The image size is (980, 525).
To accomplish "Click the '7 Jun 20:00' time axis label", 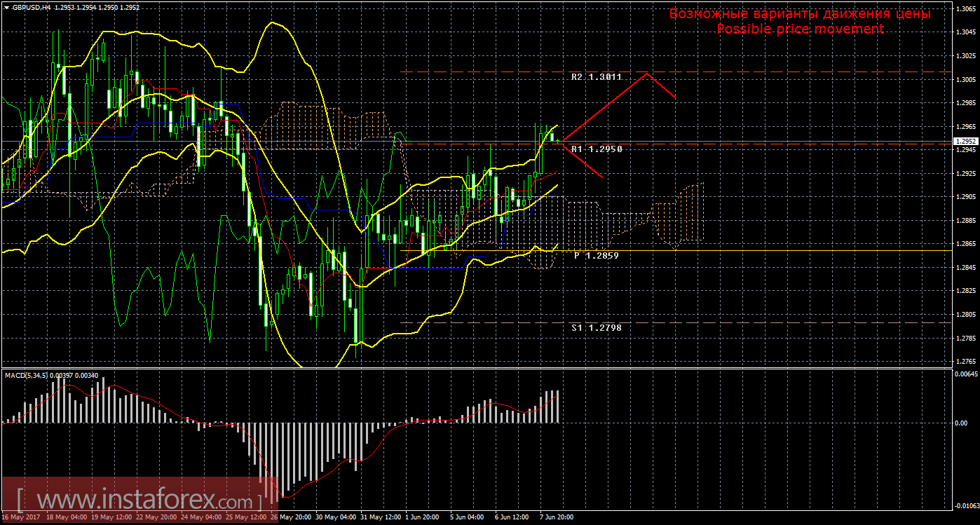I will point(557,517).
